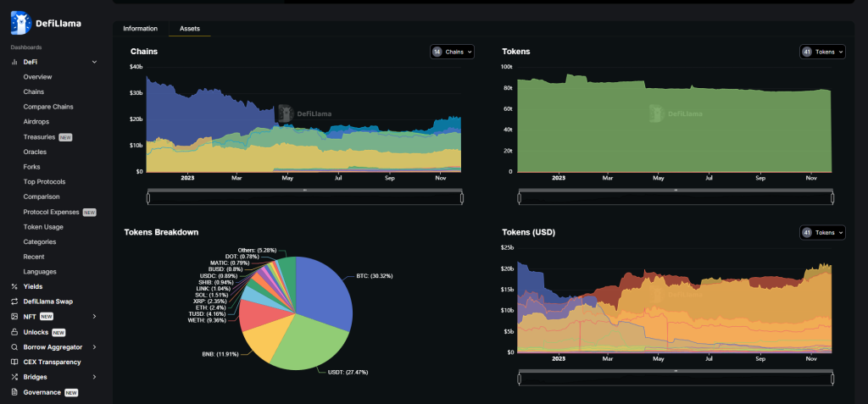Click the Bridges shuffle icon
Screen dimensions: 868x404
[14, 377]
